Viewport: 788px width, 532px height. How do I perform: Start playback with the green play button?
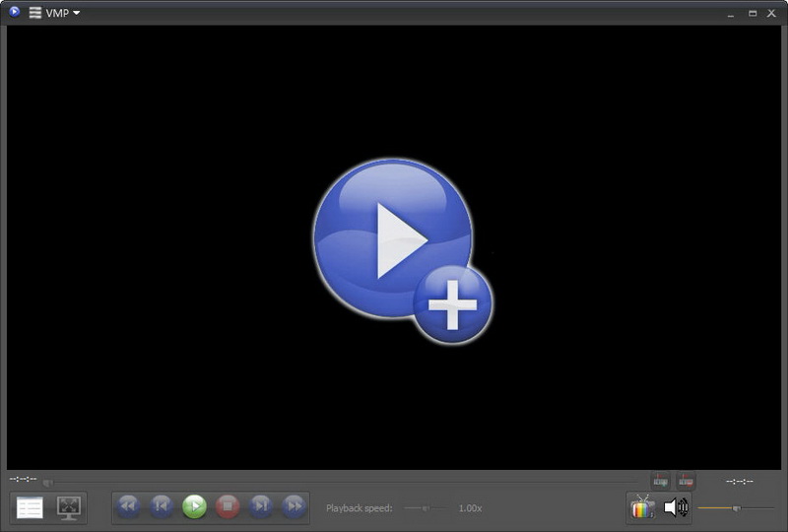pos(194,505)
